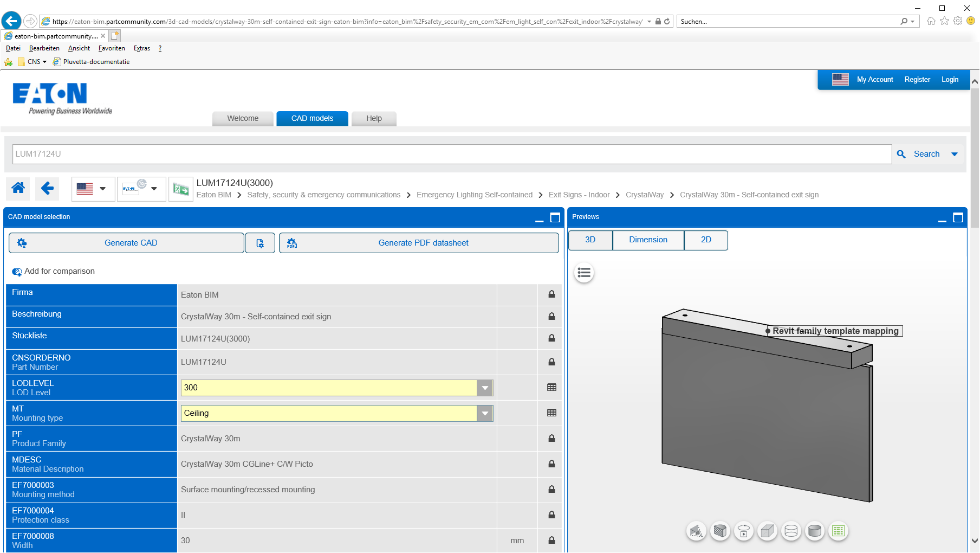Maximize the CAD model selection panel
980x553 pixels.
(555, 217)
